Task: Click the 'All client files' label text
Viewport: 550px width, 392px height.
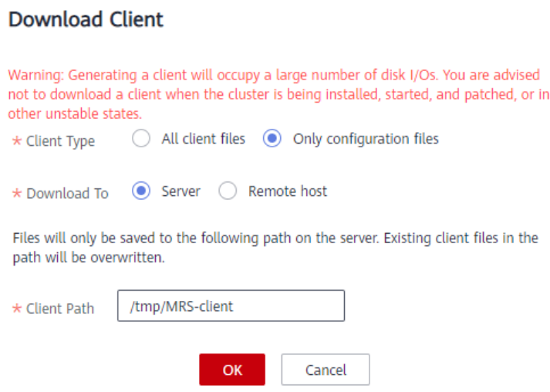Action: (203, 139)
